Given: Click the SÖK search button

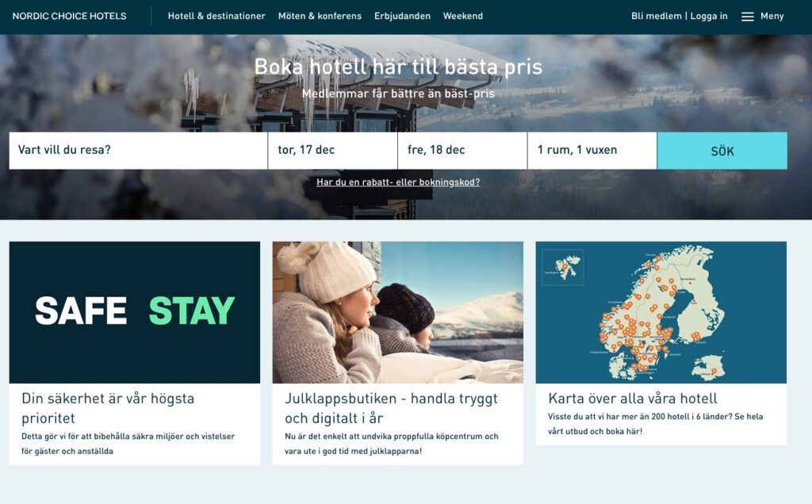Looking at the screenshot, I should [722, 151].
